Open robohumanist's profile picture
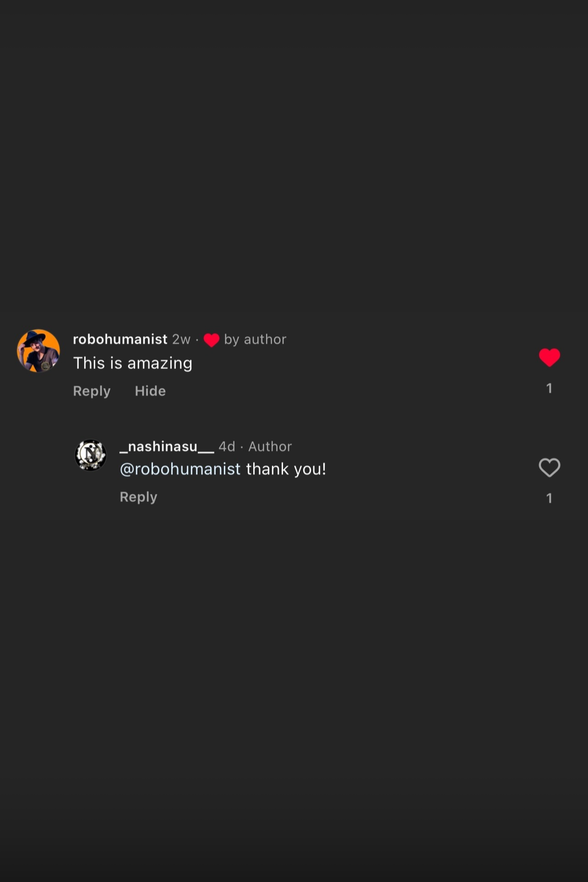Viewport: 588px width, 882px height. 38,351
